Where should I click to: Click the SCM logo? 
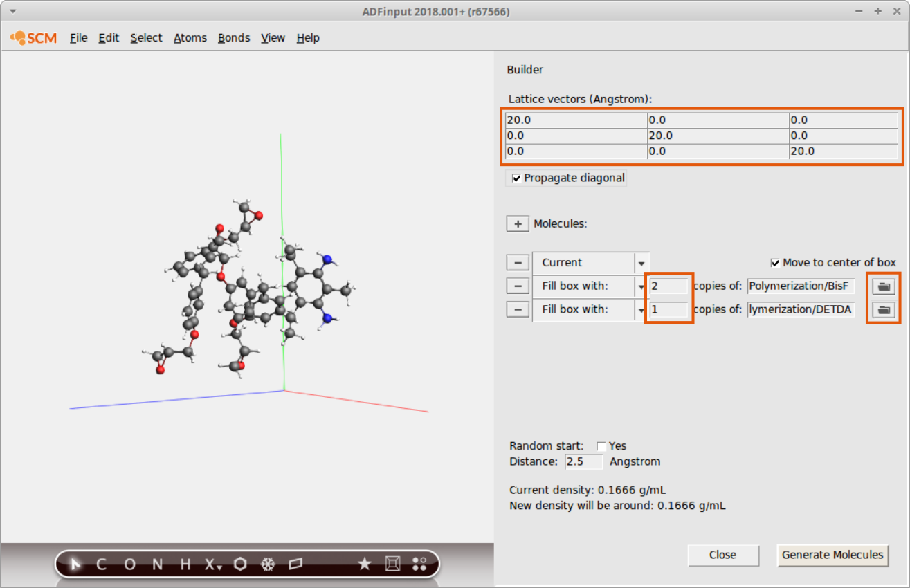tap(34, 38)
